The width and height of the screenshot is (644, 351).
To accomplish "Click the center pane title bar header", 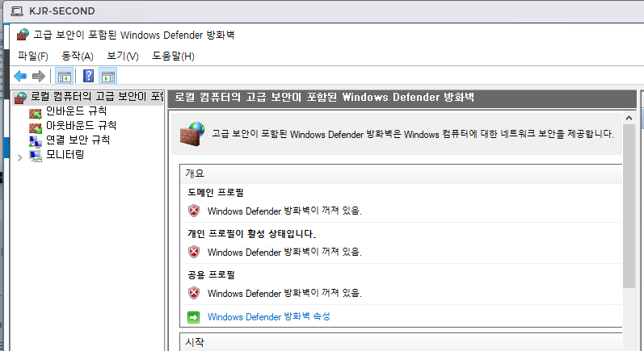I will coord(402,98).
